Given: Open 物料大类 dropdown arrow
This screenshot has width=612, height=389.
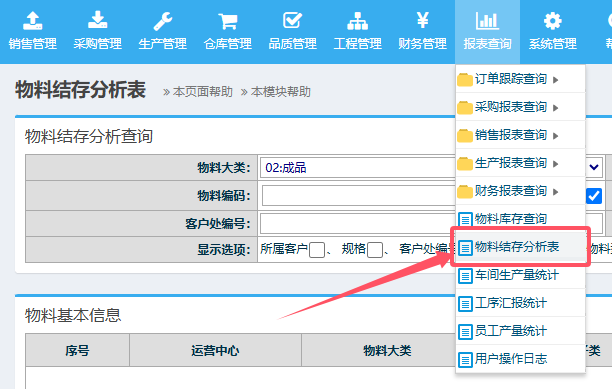Looking at the screenshot, I should (594, 167).
